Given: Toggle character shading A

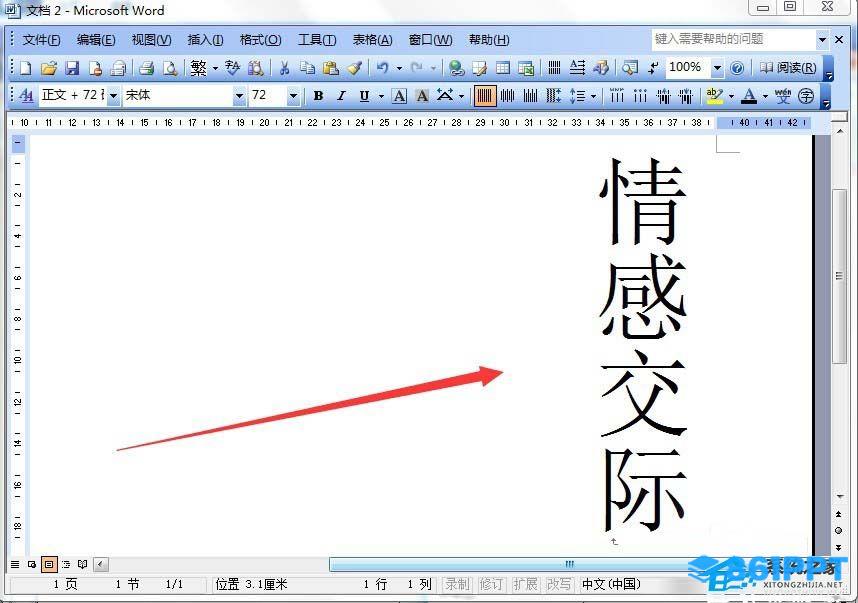Looking at the screenshot, I should (422, 96).
